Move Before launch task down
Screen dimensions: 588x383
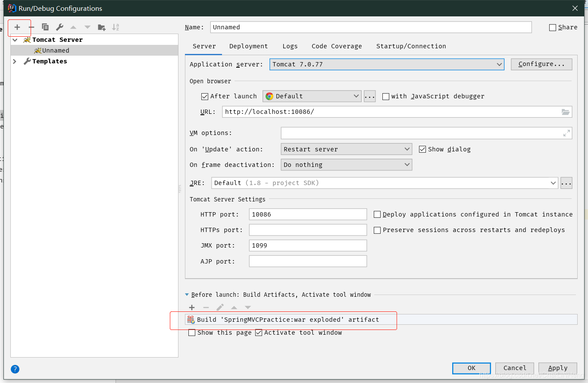[248, 308]
